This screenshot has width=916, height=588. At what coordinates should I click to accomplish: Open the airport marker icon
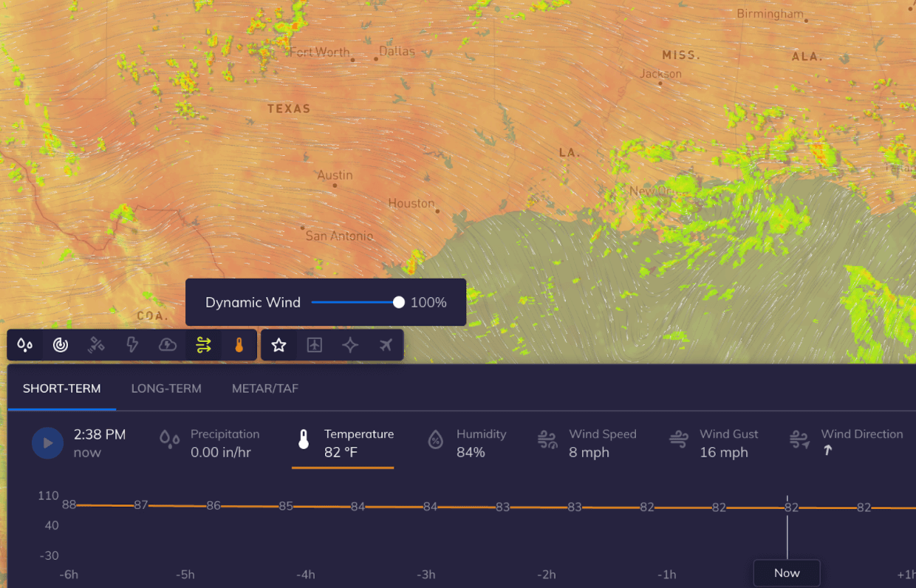tap(314, 344)
